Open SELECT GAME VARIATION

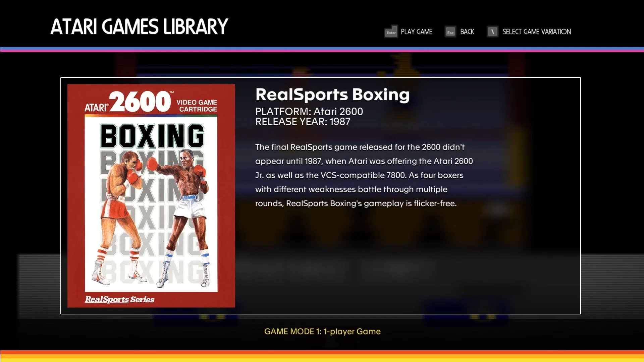(x=536, y=32)
